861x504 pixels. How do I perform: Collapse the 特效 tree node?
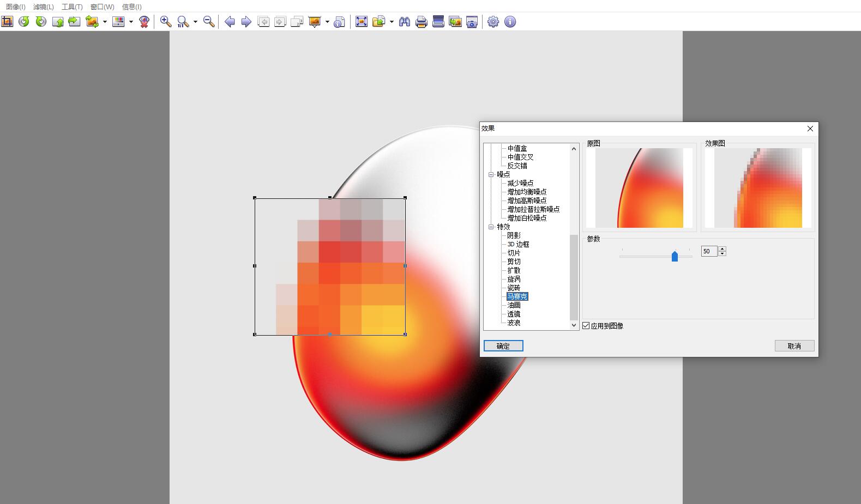tap(491, 227)
